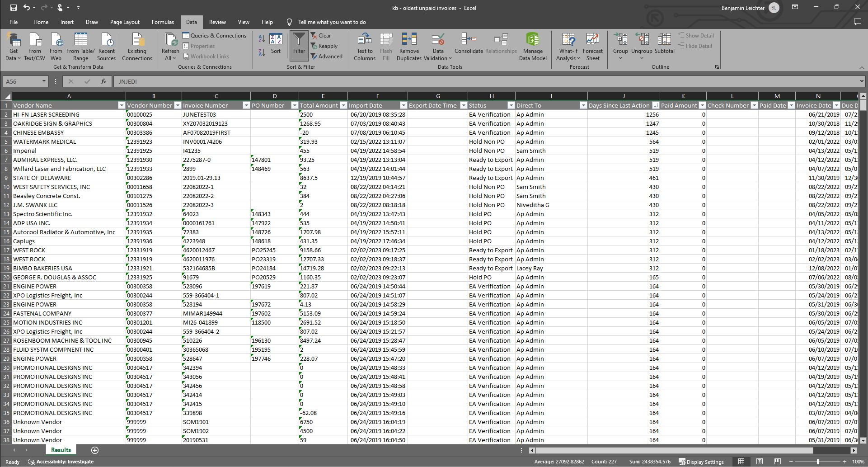The width and height of the screenshot is (868, 467).
Task: Open Paid Amount column filter dropdown
Action: [x=702, y=105]
